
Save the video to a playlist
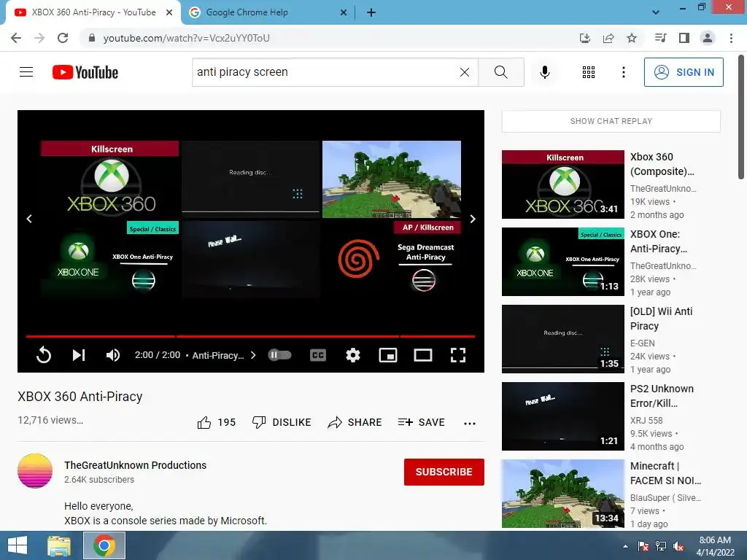pos(421,422)
